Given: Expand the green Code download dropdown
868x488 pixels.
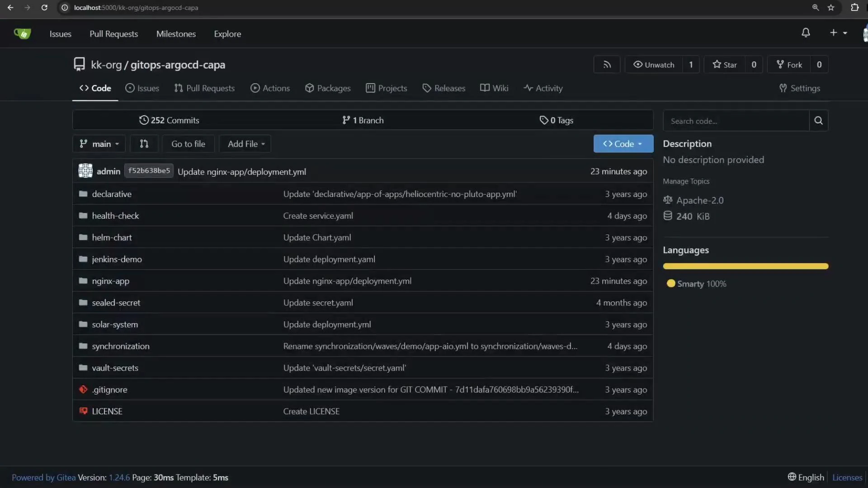Looking at the screenshot, I should (623, 144).
